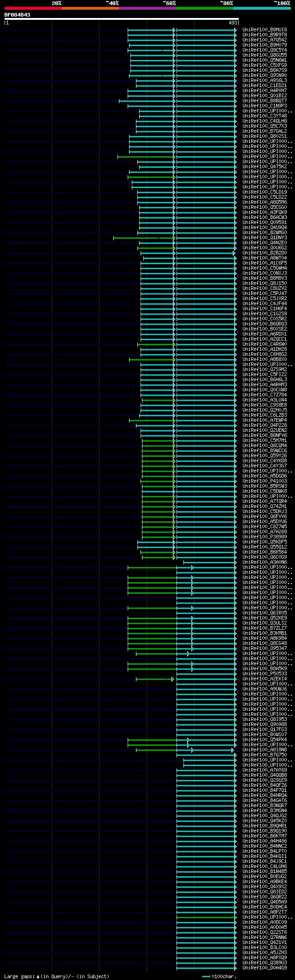Click hit label UniRef100_Q7S9M2
The height and width of the screenshot is (980, 295).
pyautogui.click(x=265, y=369)
